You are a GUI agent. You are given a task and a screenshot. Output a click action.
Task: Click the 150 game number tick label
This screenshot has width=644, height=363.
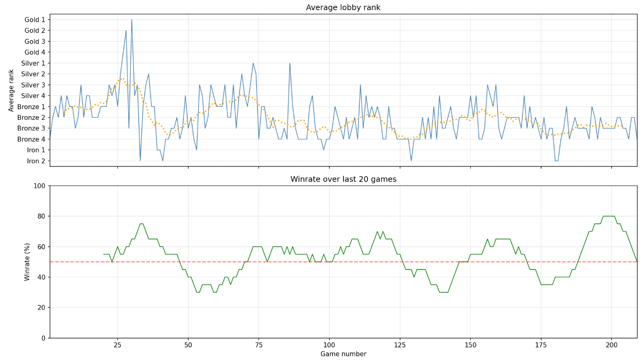[470, 345]
